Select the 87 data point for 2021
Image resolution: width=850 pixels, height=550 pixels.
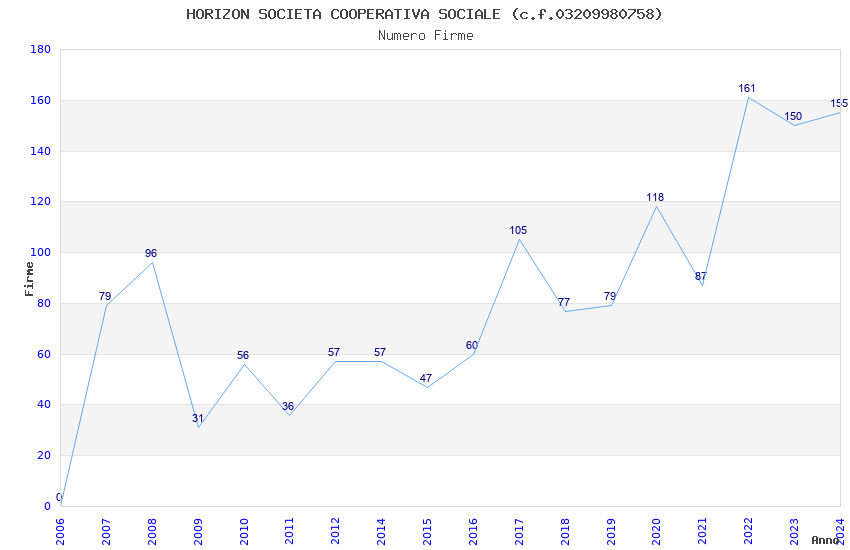(700, 276)
